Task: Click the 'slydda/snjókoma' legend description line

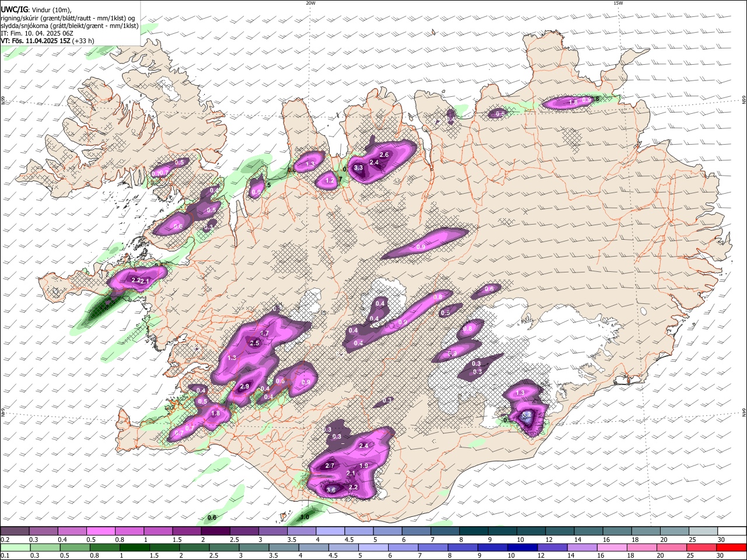Action: pos(69,26)
